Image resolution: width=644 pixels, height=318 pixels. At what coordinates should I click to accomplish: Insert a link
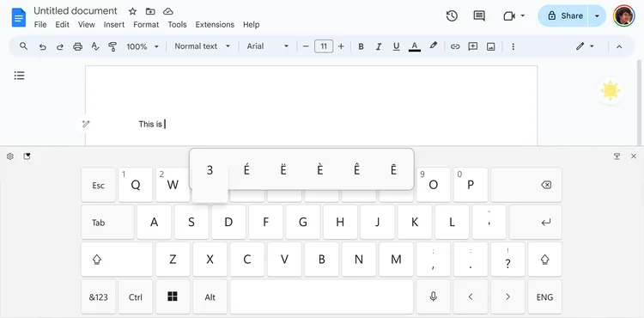(x=455, y=46)
